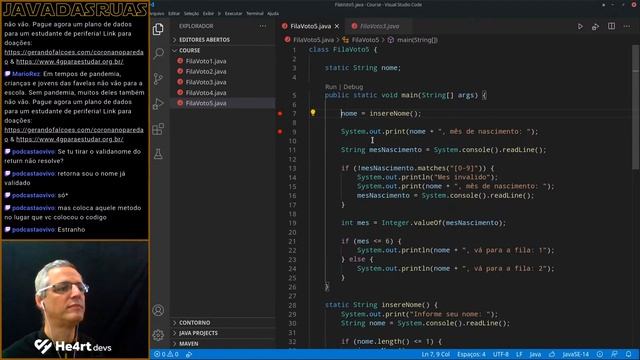The image size is (640, 360).
Task: Open the Run and Debug view
Action: pos(158,104)
